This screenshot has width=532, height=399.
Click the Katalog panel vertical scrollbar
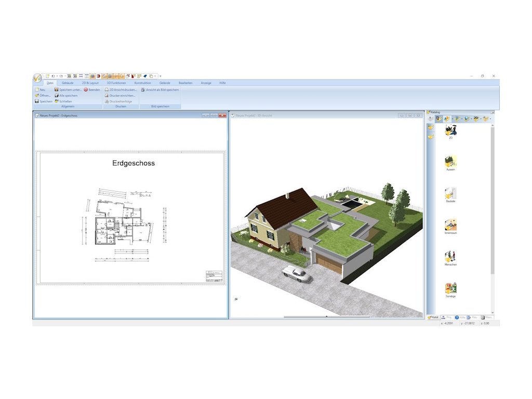(493, 208)
